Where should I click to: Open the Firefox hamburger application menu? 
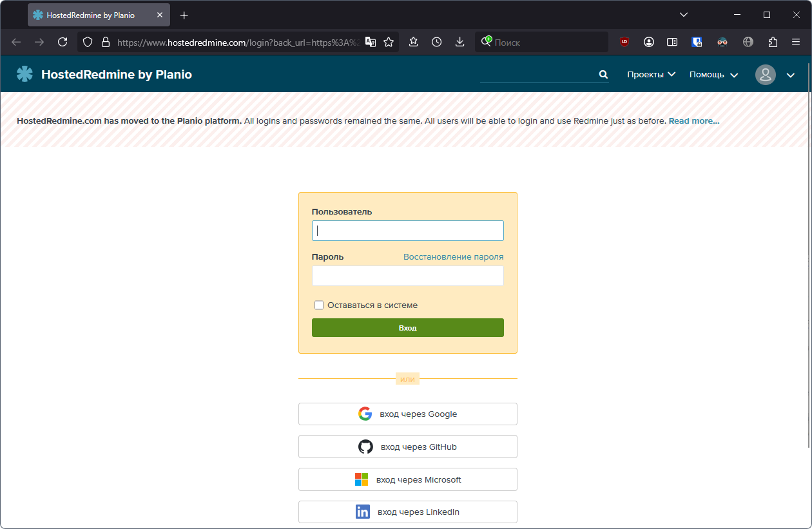click(796, 42)
